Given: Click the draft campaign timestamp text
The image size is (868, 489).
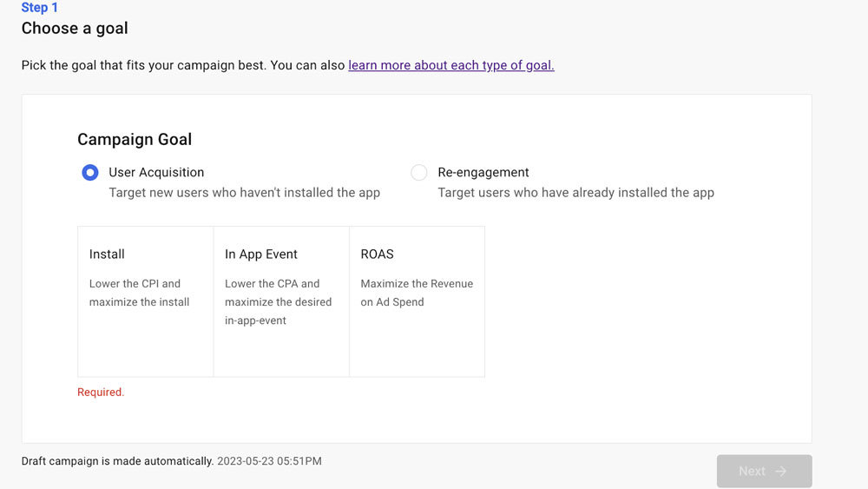Looking at the screenshot, I should (269, 461).
